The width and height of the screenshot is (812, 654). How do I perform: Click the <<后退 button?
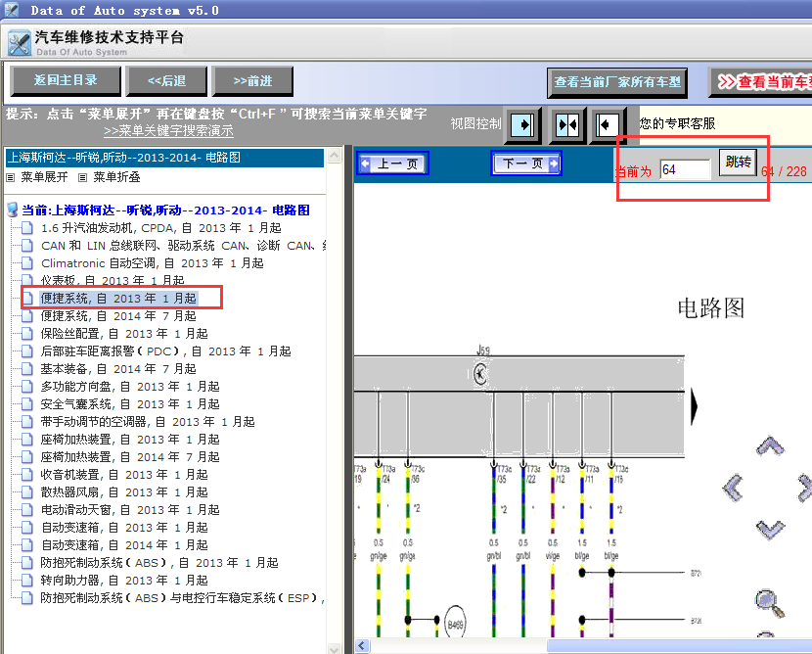pyautogui.click(x=166, y=81)
